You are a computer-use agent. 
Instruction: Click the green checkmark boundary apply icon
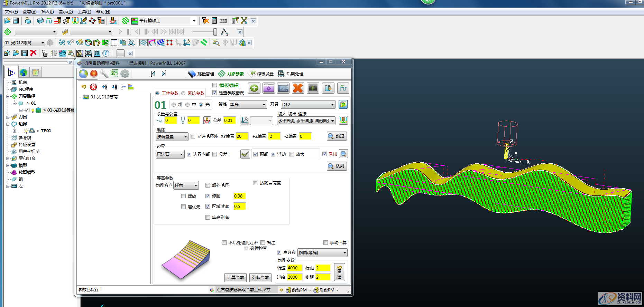pyautogui.click(x=245, y=154)
